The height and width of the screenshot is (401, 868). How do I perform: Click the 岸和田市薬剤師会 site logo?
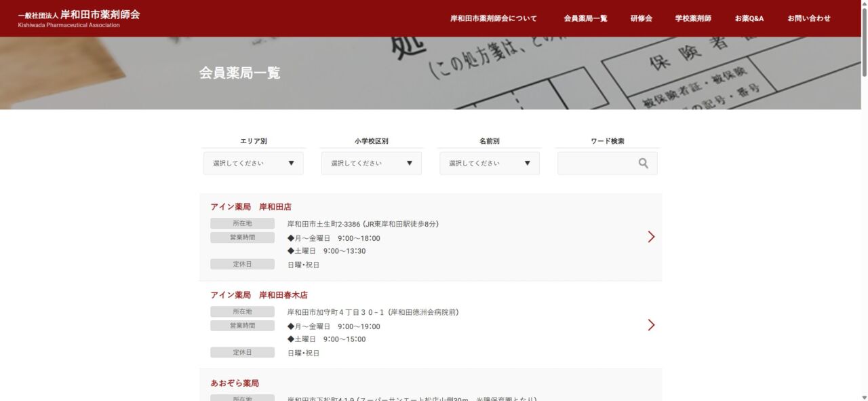79,18
